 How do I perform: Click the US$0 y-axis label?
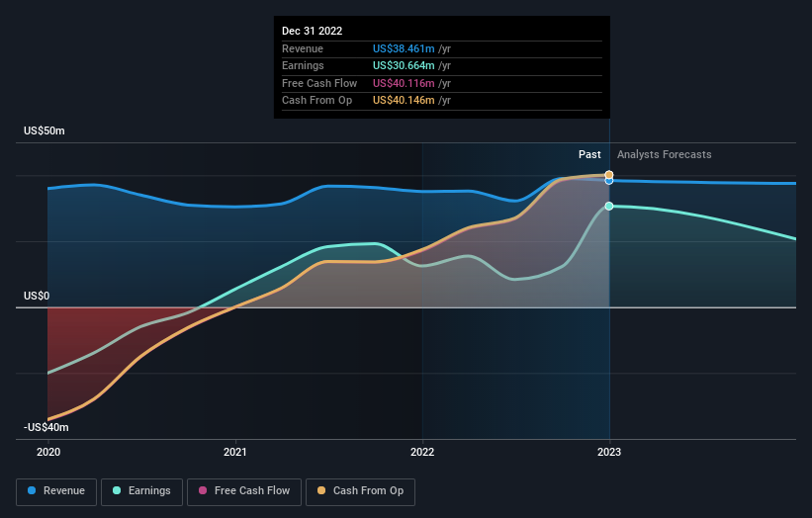click(x=37, y=296)
